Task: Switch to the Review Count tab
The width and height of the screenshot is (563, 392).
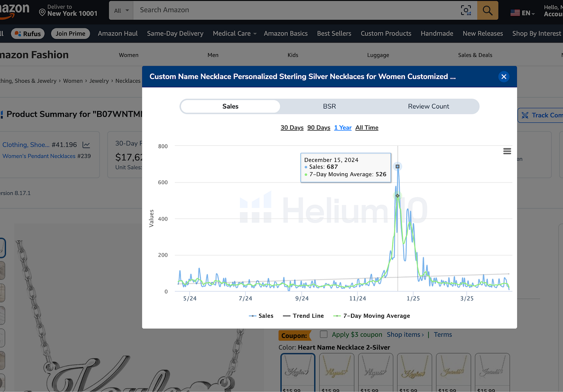Action: click(x=428, y=106)
